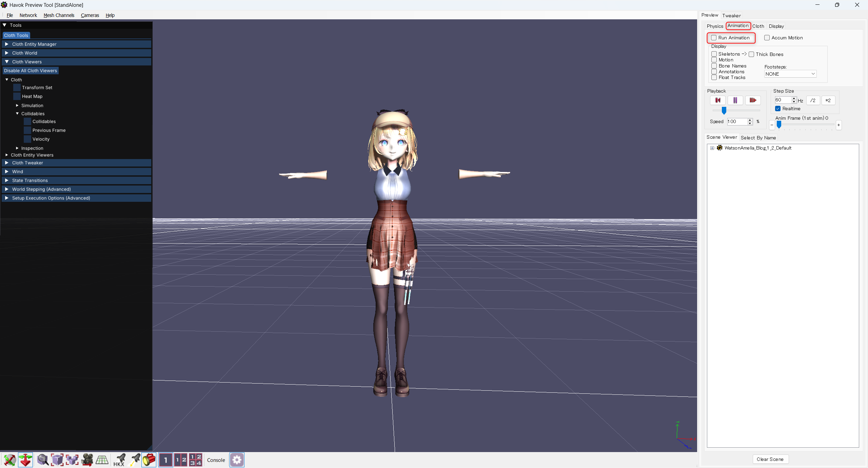This screenshot has height=468, width=868.
Task: Toggle the Transform Set viewer box
Action: (17, 87)
